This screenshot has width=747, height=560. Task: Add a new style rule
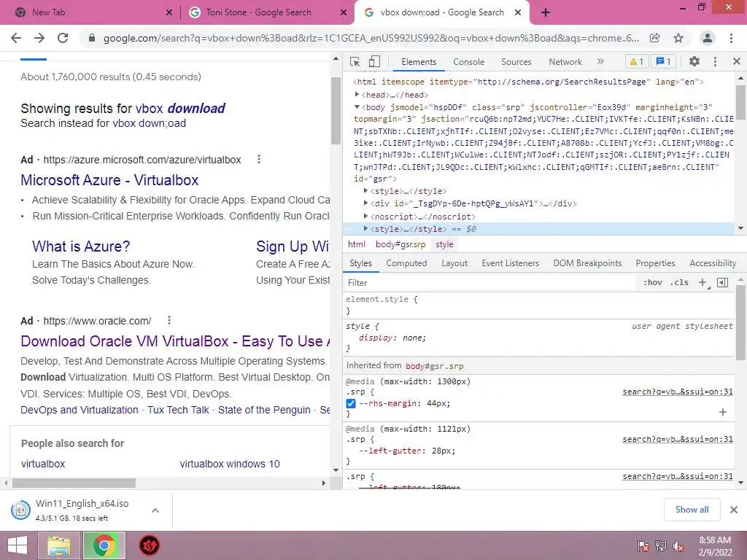coord(703,282)
